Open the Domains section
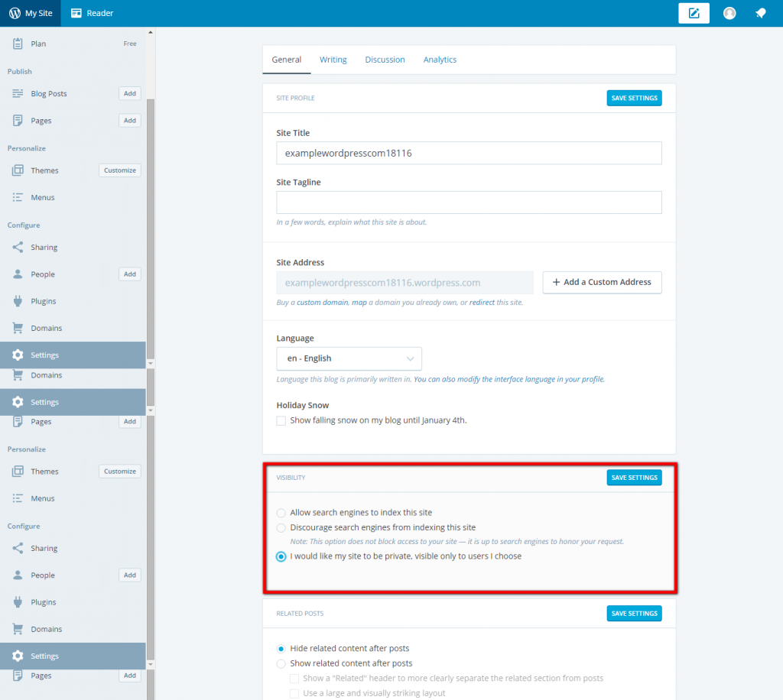783x700 pixels. click(x=46, y=327)
